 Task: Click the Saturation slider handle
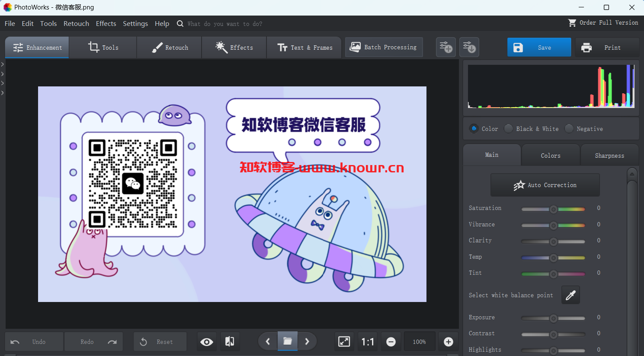click(554, 209)
